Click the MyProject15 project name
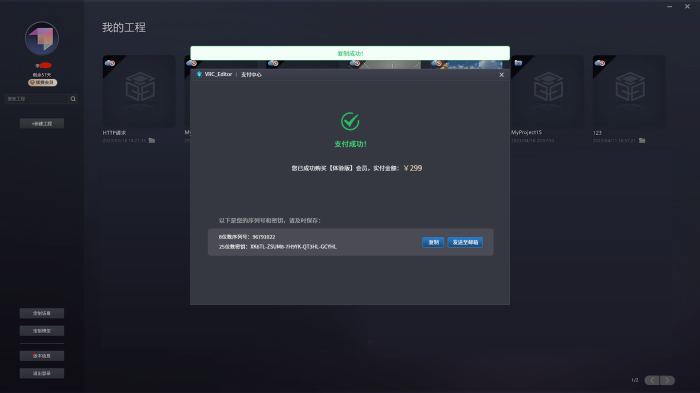 [x=526, y=132]
